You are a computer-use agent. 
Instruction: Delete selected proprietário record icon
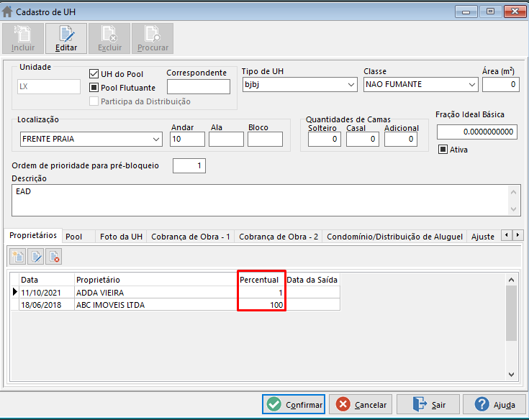(x=54, y=257)
